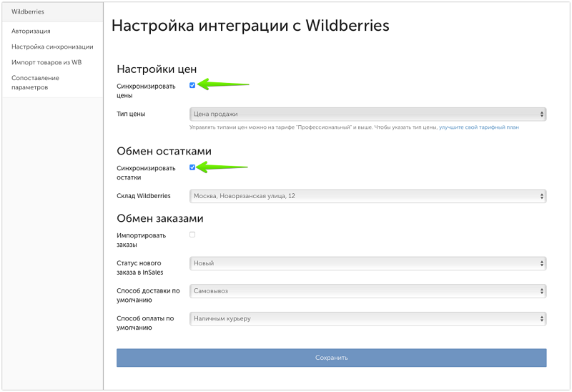
Task: Enable the 'Импортировать заказы' checkbox
Action: click(192, 235)
